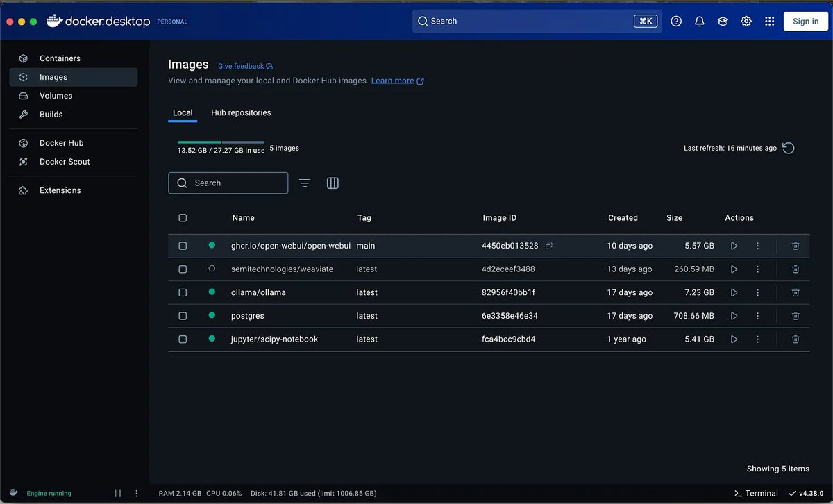Run the ollama/ollama image
Viewport: 833px width, 504px height.
(x=734, y=292)
